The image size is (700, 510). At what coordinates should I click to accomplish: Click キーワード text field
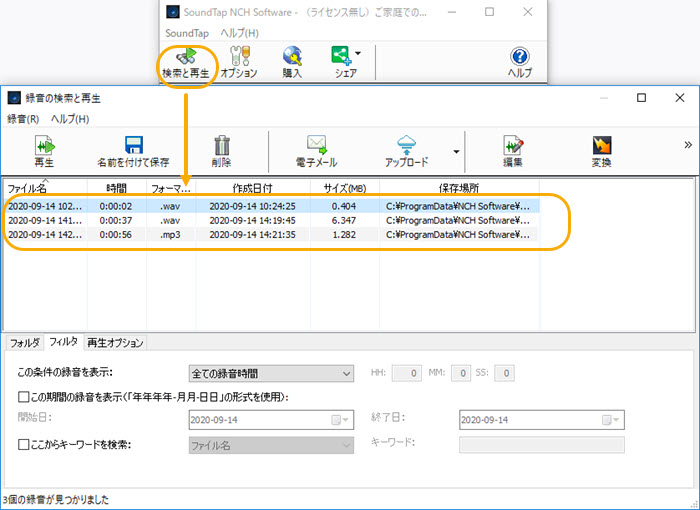542,445
